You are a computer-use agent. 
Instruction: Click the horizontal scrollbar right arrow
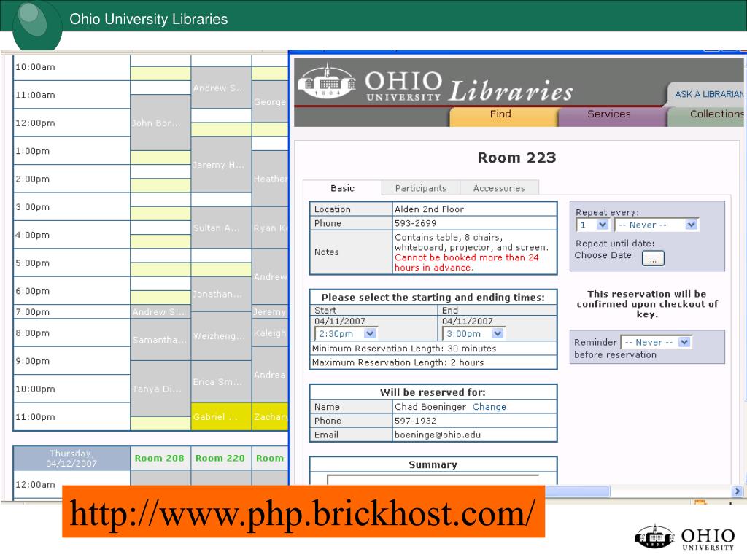click(x=737, y=491)
